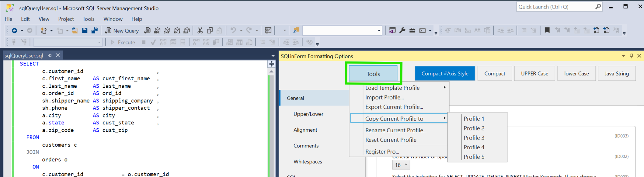Click the lower Case button
644x177 pixels.
576,73
